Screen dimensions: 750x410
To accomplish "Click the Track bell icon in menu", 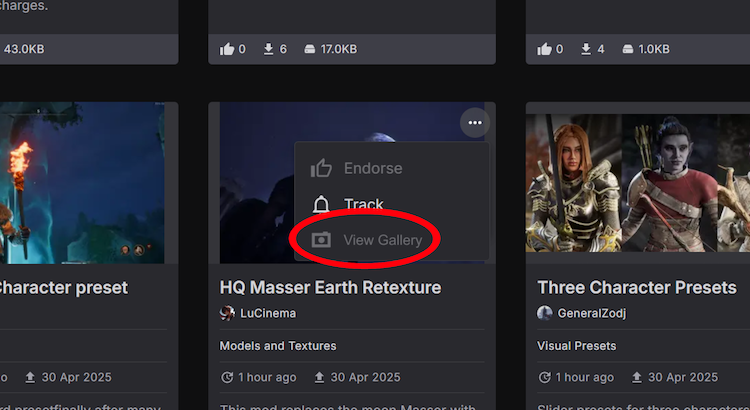I will tap(321, 204).
